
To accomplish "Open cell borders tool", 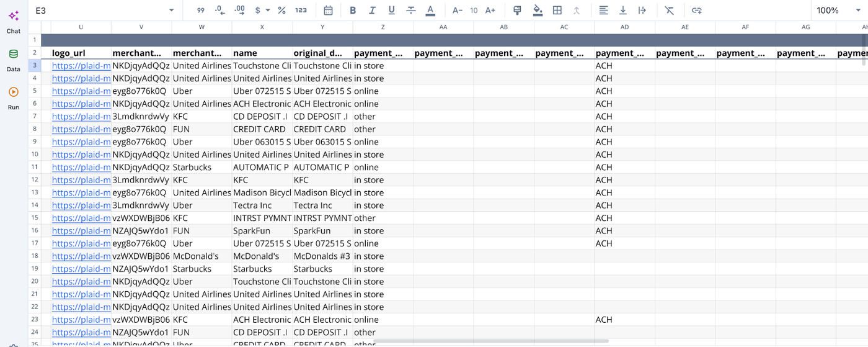I will (x=557, y=10).
